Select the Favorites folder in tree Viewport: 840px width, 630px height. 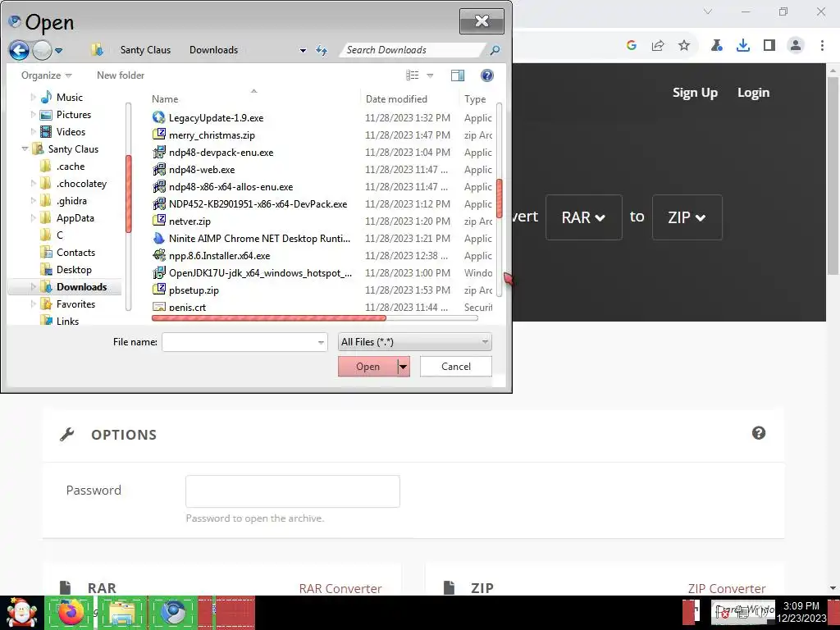click(75, 304)
